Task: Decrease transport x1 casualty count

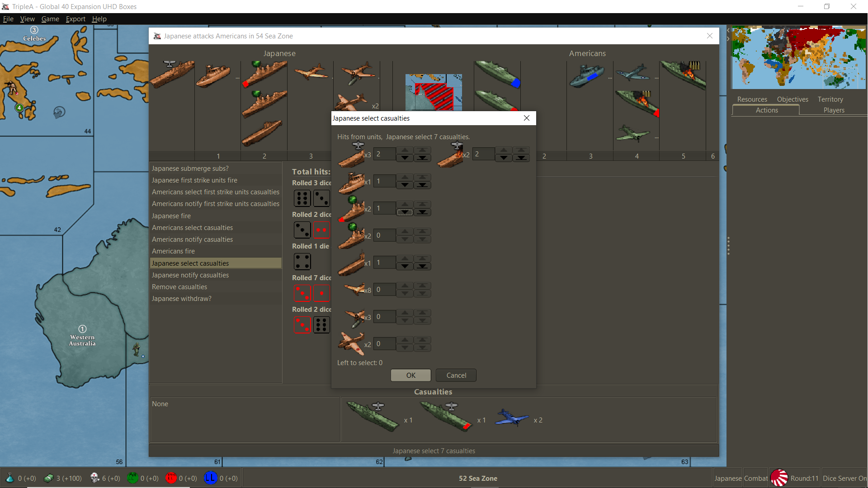Action: click(405, 185)
